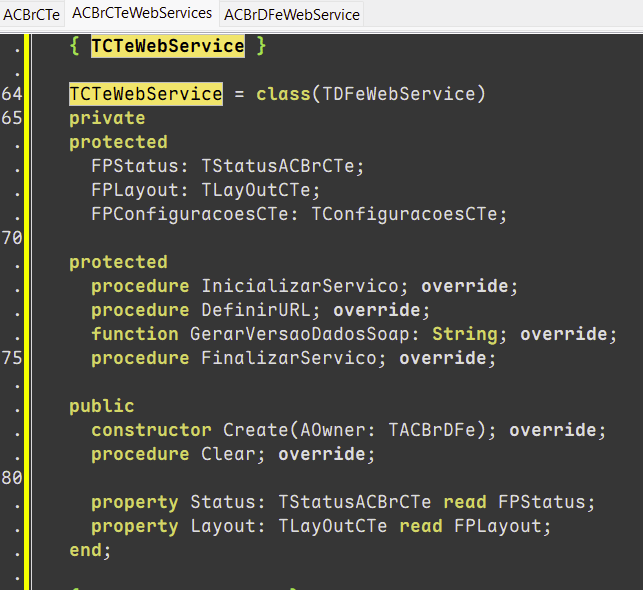Click the private keyword on line 65
Image resolution: width=643 pixels, height=590 pixels.
point(107,118)
